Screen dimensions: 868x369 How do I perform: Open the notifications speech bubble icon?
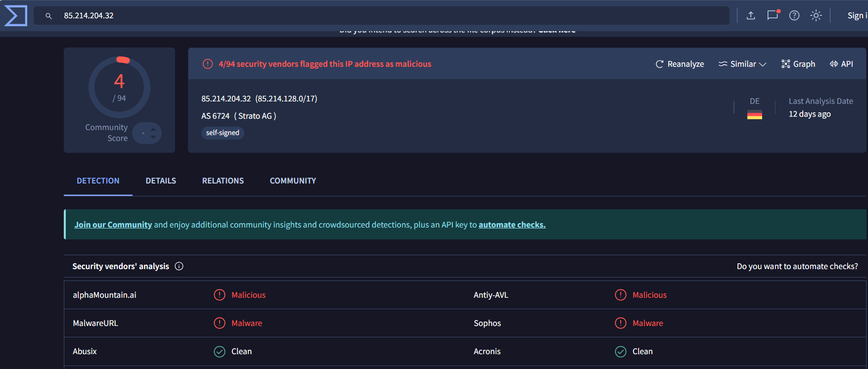(773, 15)
